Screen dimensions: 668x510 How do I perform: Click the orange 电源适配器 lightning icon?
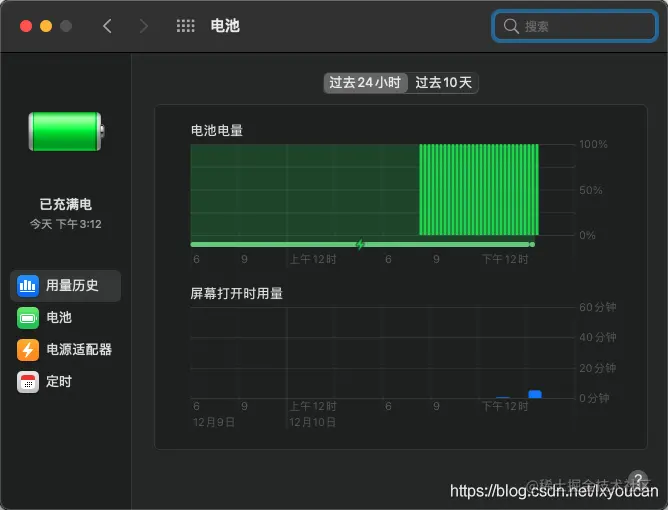pos(28,350)
